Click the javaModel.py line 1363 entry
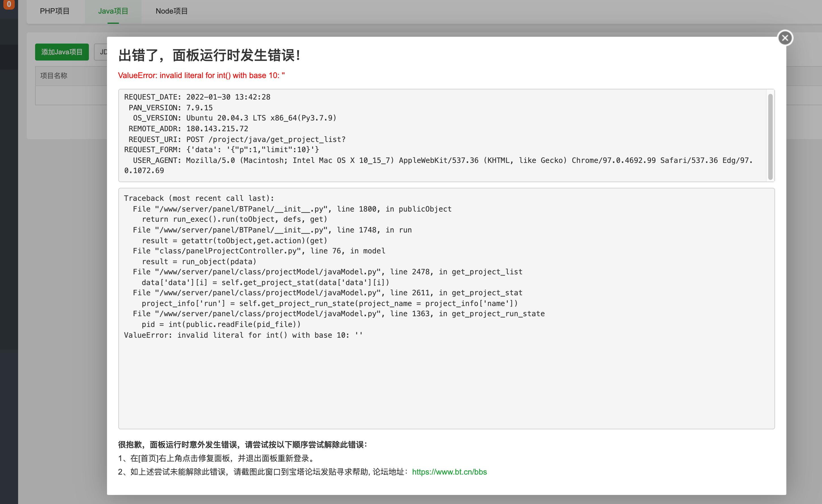Viewport: 822px width, 504px height. click(x=339, y=314)
